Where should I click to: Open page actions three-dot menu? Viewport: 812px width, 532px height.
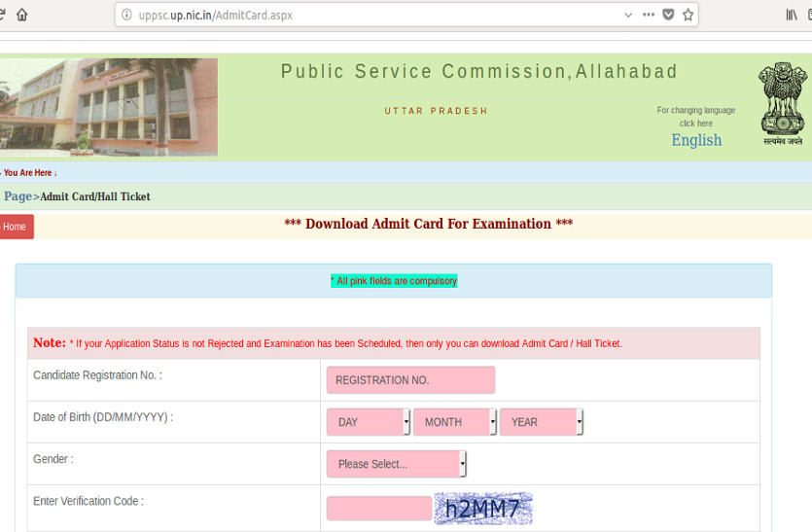[x=649, y=15]
